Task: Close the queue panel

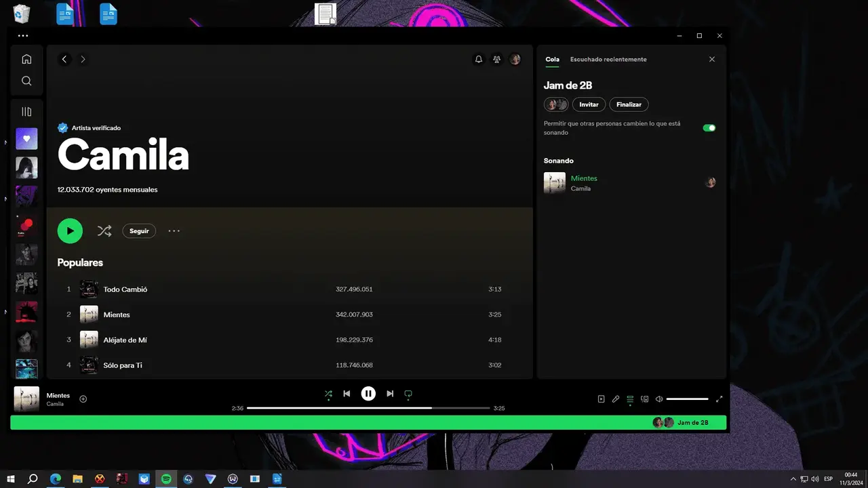Action: pos(712,60)
